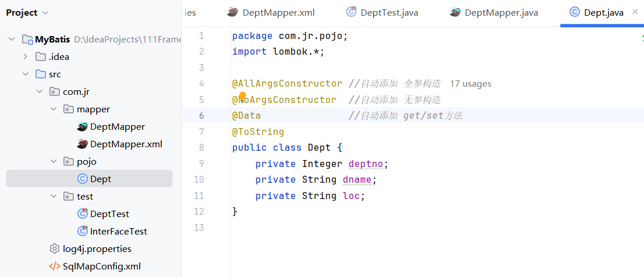
Task: Click the DeptTest class icon in tree
Action: (x=83, y=214)
